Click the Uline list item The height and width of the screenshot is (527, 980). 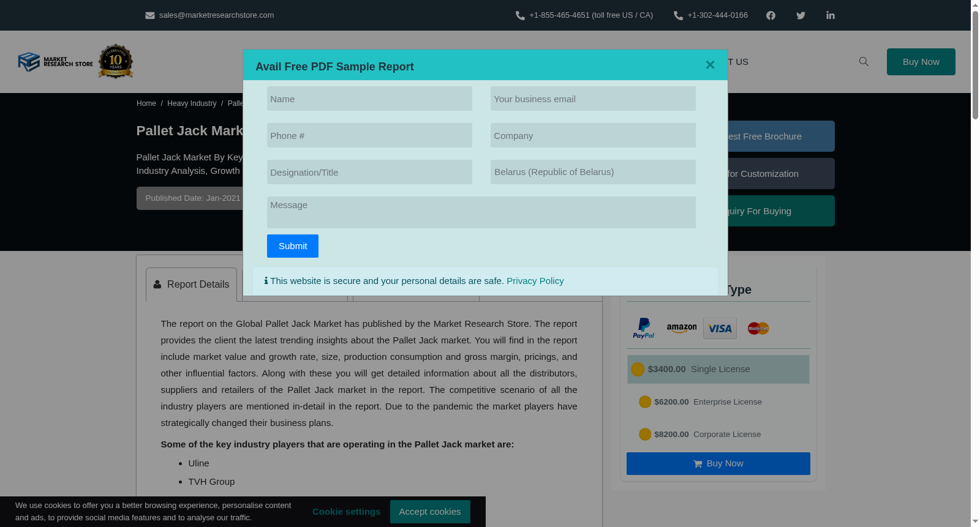coord(198,463)
